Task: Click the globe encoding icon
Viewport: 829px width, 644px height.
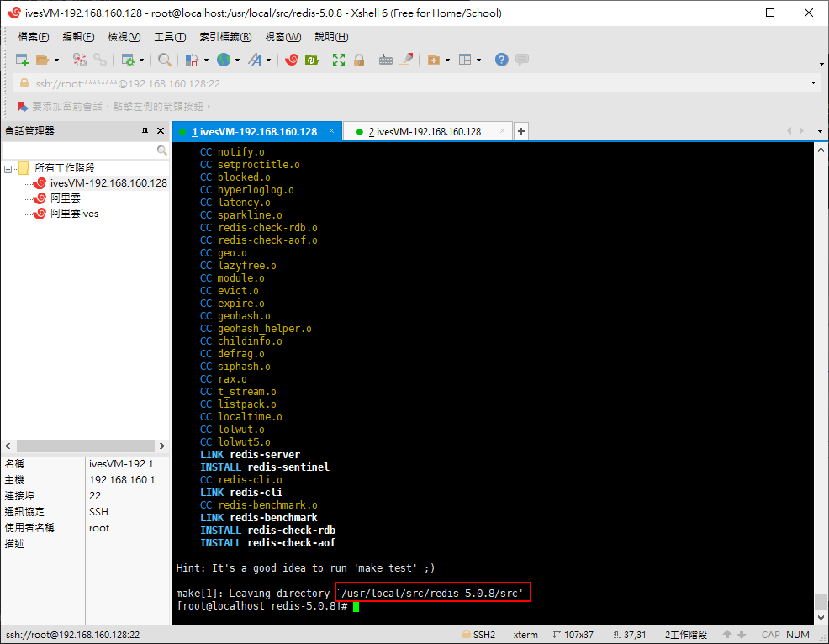Action: point(224,60)
